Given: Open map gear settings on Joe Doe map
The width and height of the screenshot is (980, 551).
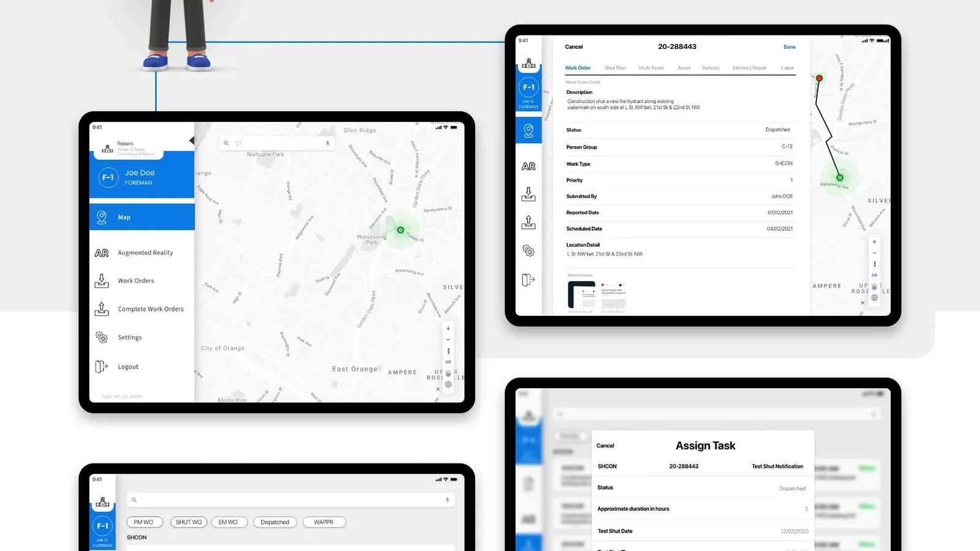Looking at the screenshot, I should [x=448, y=384].
